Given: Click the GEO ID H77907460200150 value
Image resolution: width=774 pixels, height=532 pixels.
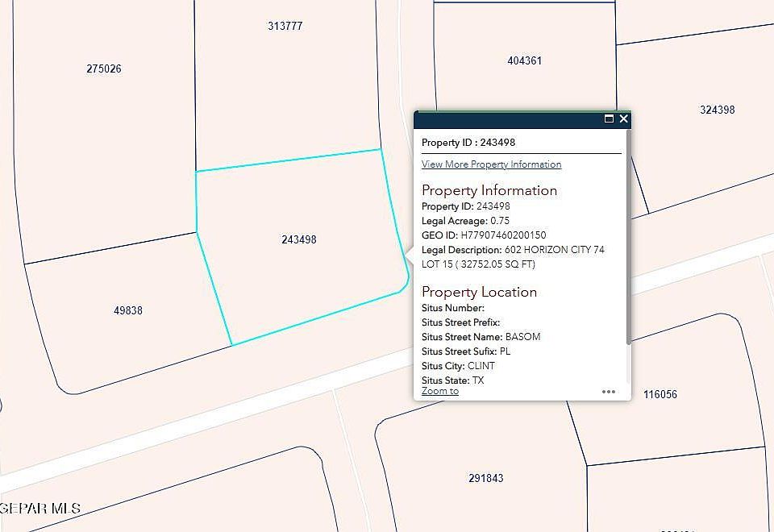Looking at the screenshot, I should pos(503,235).
